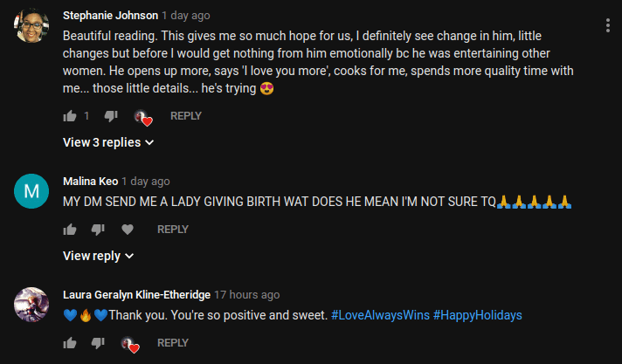Open three-dot menu on Stephanie's comment

tap(608, 25)
